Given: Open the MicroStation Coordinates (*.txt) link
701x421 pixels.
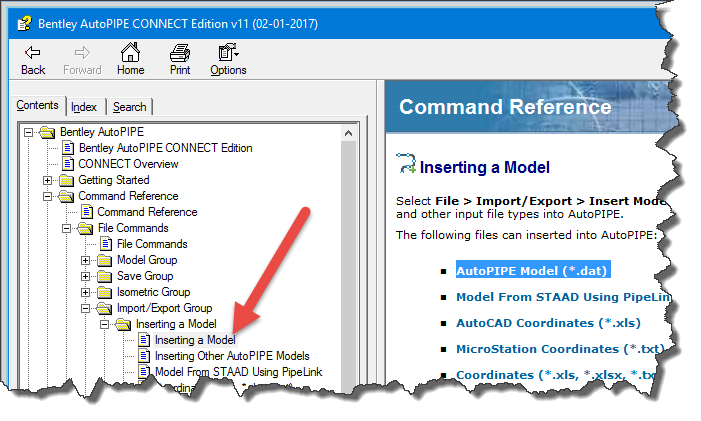Looking at the screenshot, I should [560, 349].
